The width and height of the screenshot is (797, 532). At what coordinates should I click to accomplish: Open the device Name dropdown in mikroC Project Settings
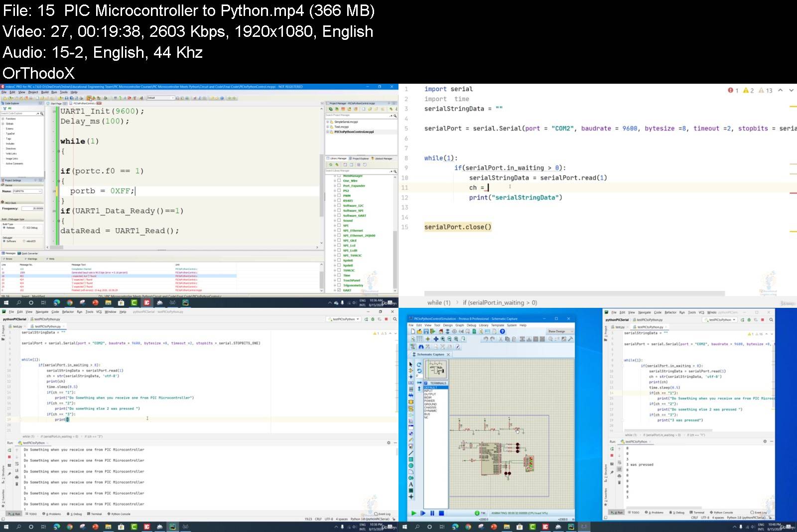(x=27, y=191)
